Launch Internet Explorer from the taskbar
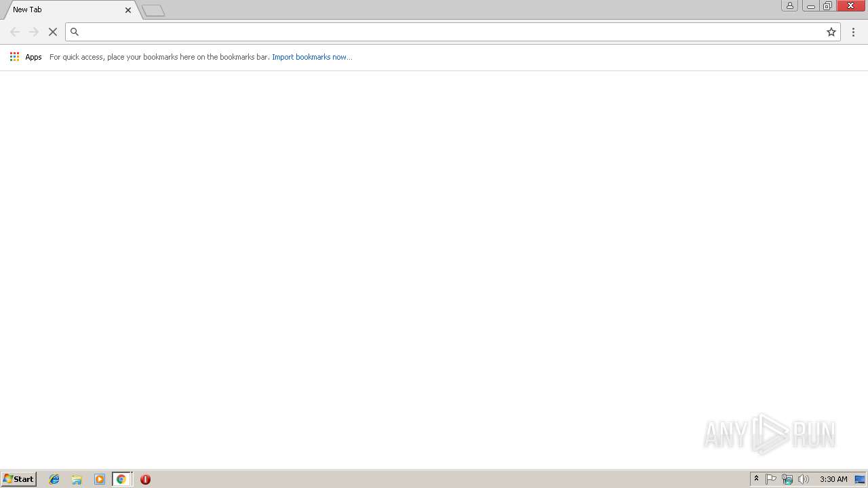This screenshot has width=868, height=488. click(x=54, y=479)
